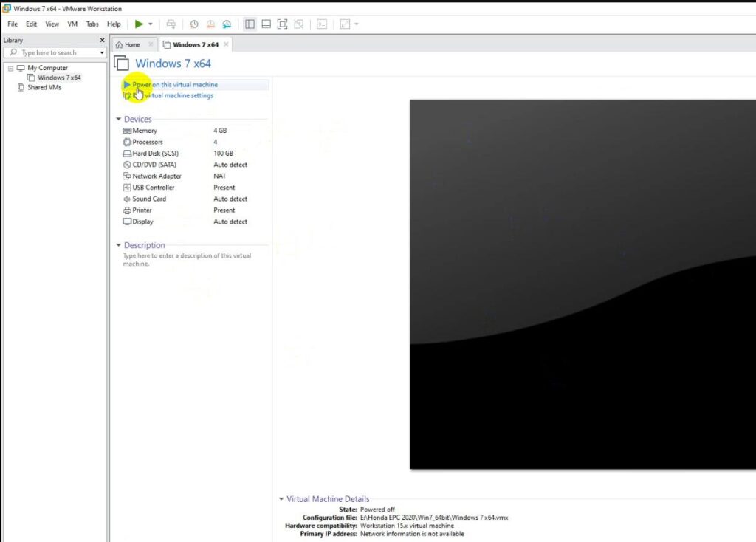Click the Revert Snapshot icon
This screenshot has height=542, width=756.
click(211, 24)
